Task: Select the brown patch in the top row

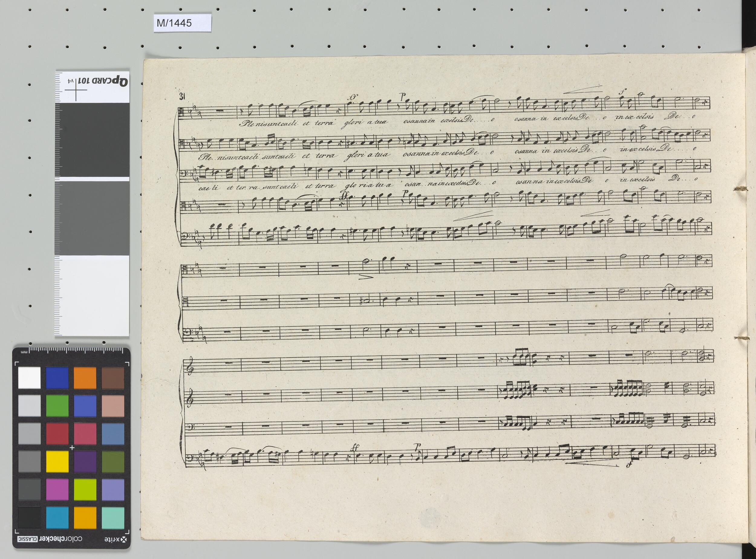Action: click(x=113, y=378)
